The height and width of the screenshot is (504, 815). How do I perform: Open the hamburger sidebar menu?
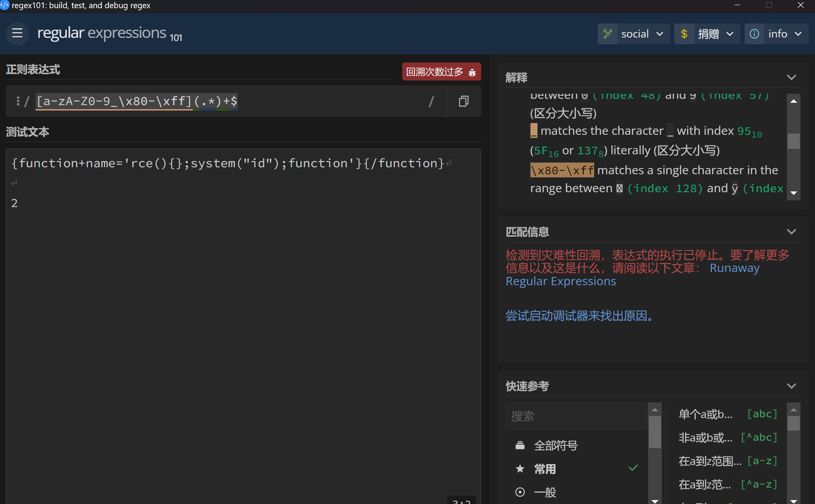(17, 33)
